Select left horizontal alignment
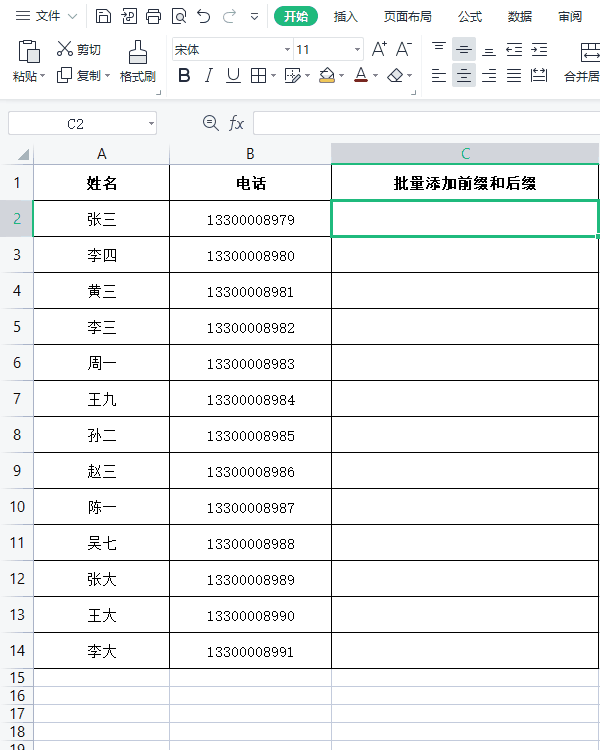Image resolution: width=600 pixels, height=750 pixels. pyautogui.click(x=439, y=75)
